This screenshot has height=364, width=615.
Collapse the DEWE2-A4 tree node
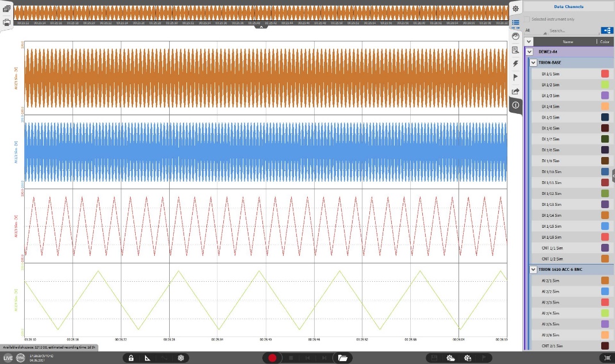tap(529, 52)
